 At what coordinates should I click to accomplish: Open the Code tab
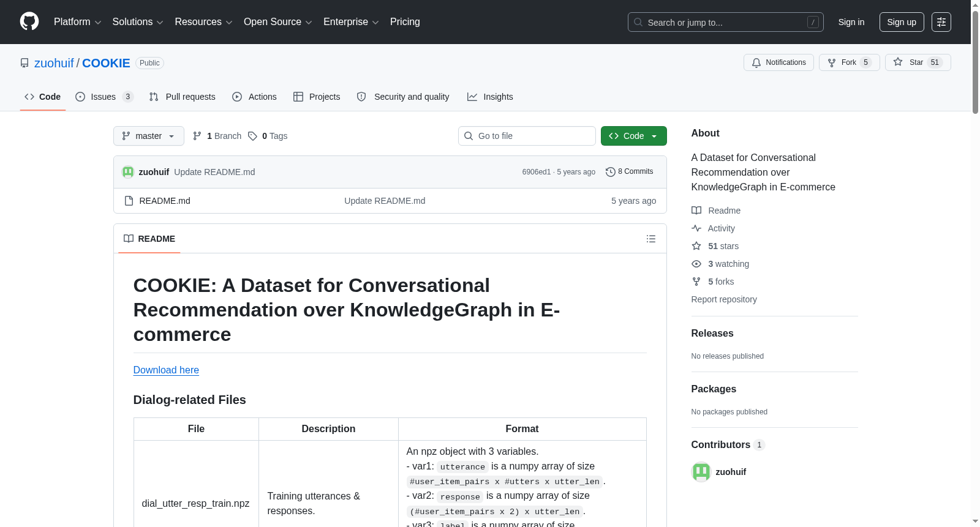[x=42, y=97]
